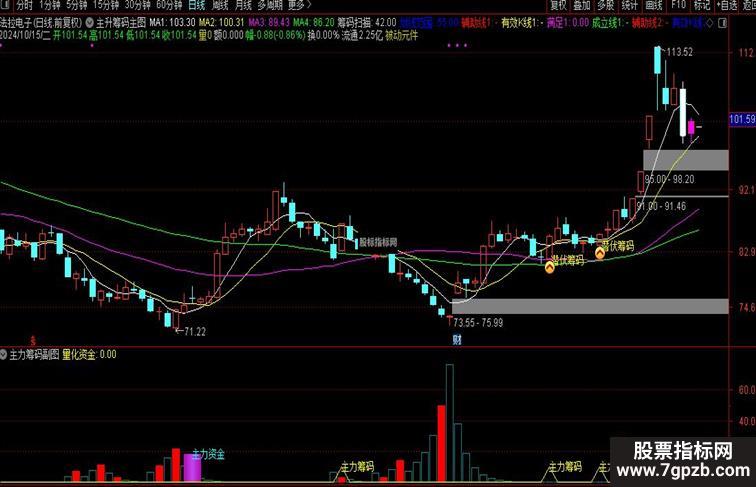Expand the 更多 periods menu

click(299, 5)
